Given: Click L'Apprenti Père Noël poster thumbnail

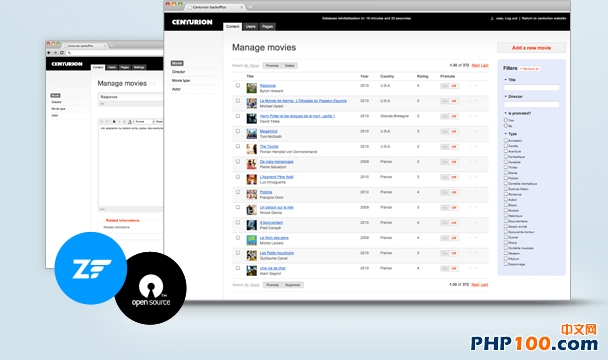Looking at the screenshot, I should click(252, 179).
